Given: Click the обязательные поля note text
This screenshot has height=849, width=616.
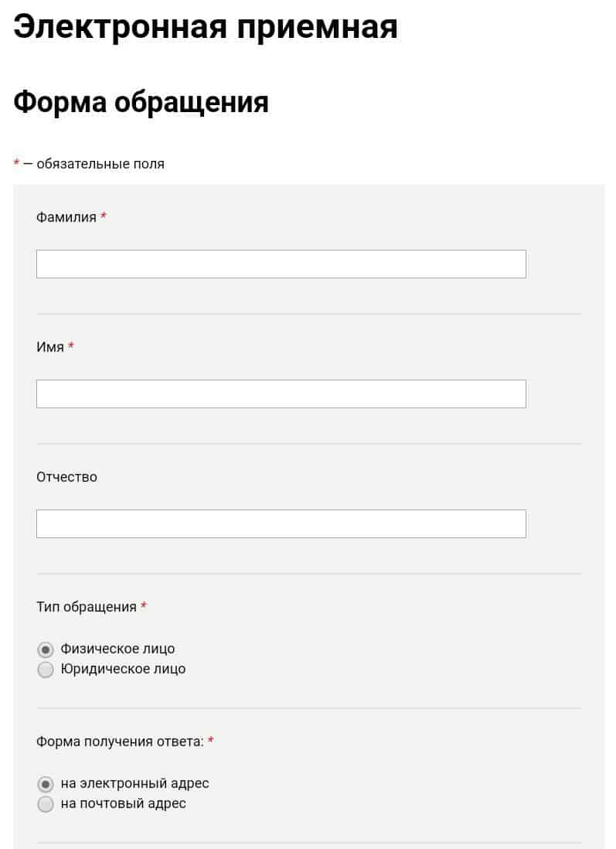Looking at the screenshot, I should click(100, 164).
